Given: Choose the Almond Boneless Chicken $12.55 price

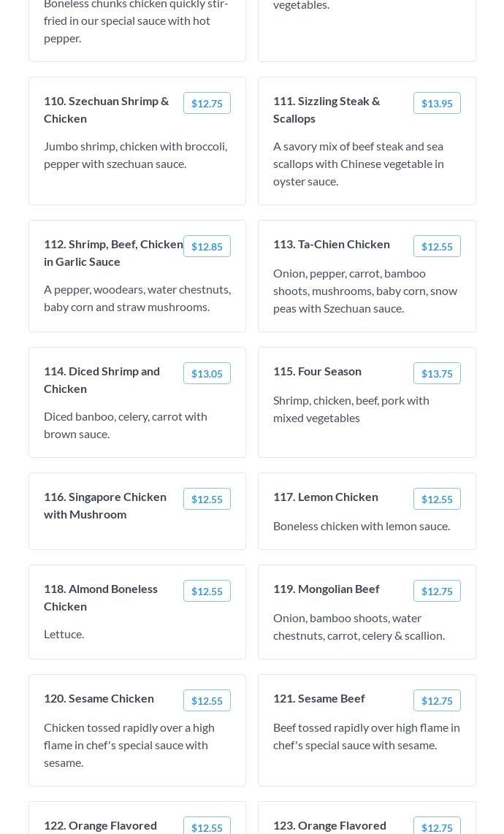Looking at the screenshot, I should [207, 591].
